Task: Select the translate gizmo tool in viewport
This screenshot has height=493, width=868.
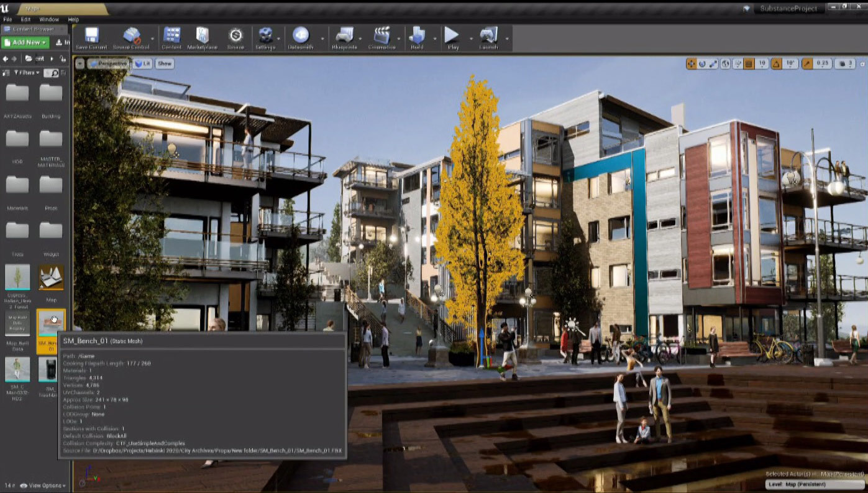Action: coord(691,63)
